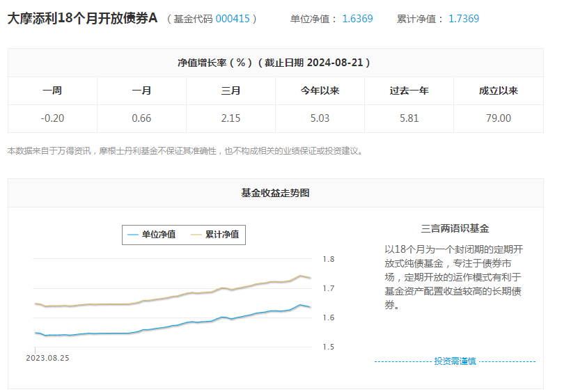Click cumulative net value 1.7369
The height and width of the screenshot is (392, 571).
pyautogui.click(x=464, y=19)
